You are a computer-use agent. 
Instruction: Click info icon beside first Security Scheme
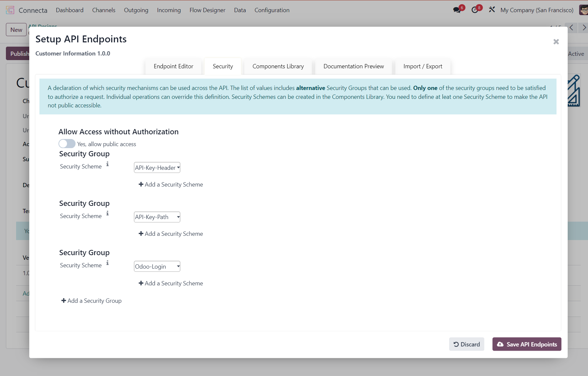point(107,164)
